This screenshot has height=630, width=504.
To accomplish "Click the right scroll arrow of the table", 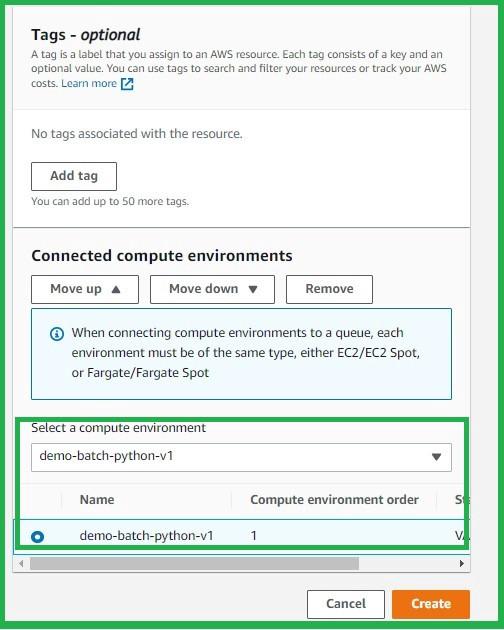I will [x=462, y=563].
